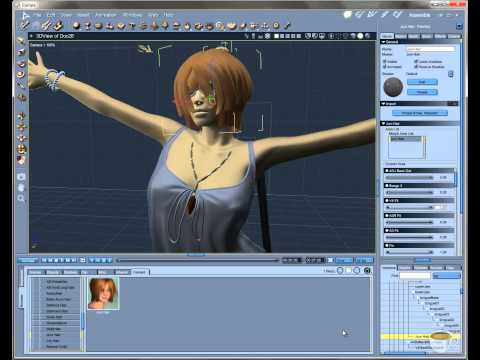Select the magnifier zoom tool in left toolbar
This screenshot has width=480, height=360.
click(x=21, y=199)
